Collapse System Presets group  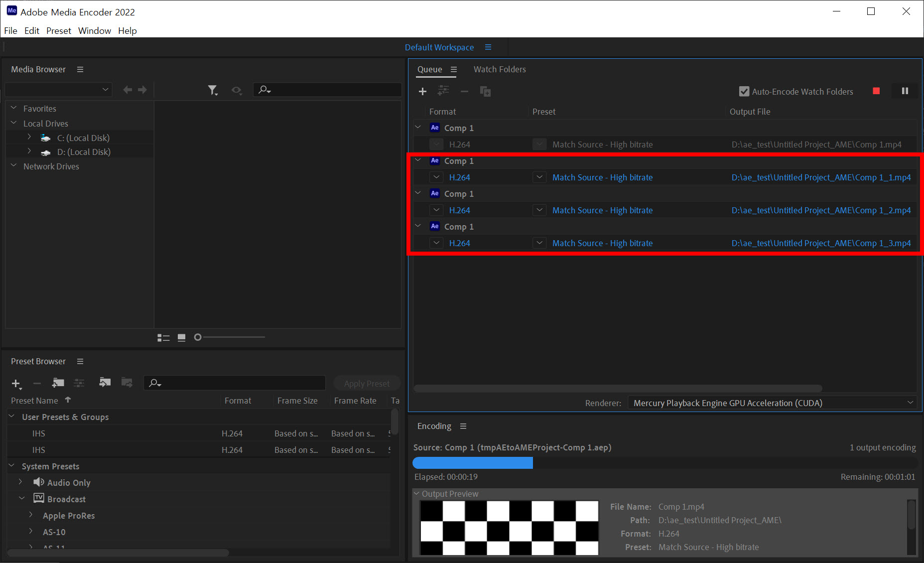click(11, 466)
